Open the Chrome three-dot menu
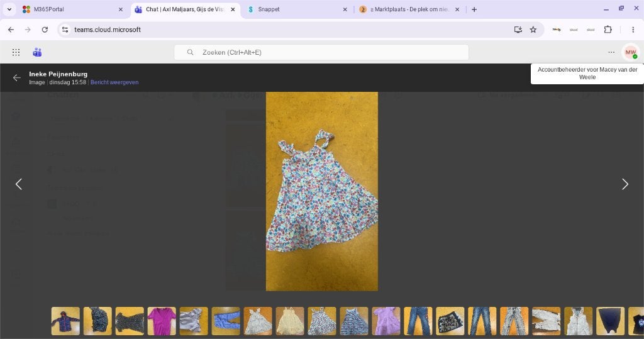 633,30
